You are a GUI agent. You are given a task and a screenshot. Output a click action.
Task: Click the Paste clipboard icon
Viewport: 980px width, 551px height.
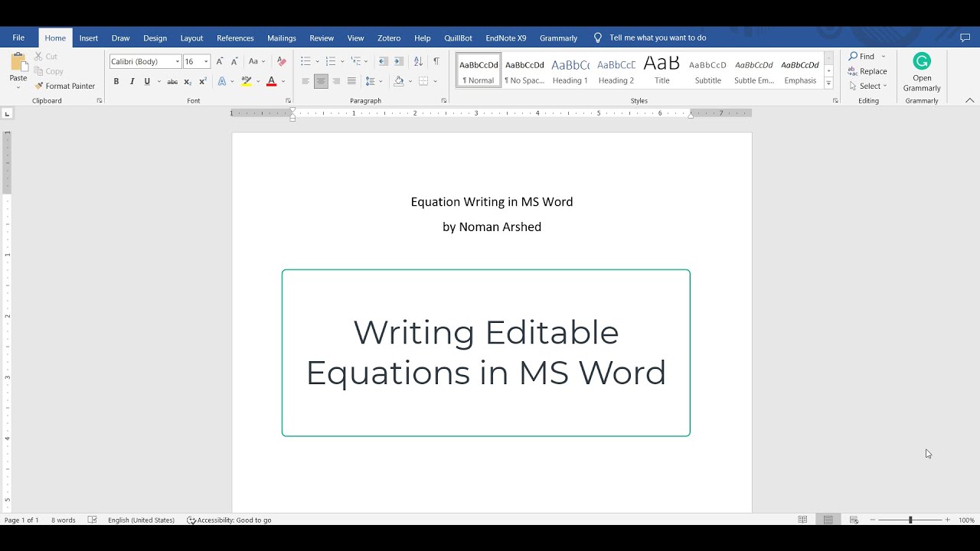pos(18,64)
